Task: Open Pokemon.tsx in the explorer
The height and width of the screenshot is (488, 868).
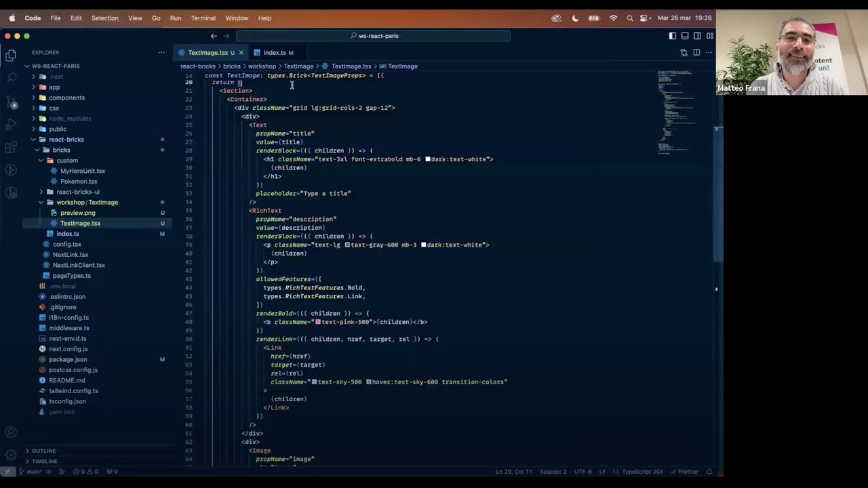Action: click(79, 182)
